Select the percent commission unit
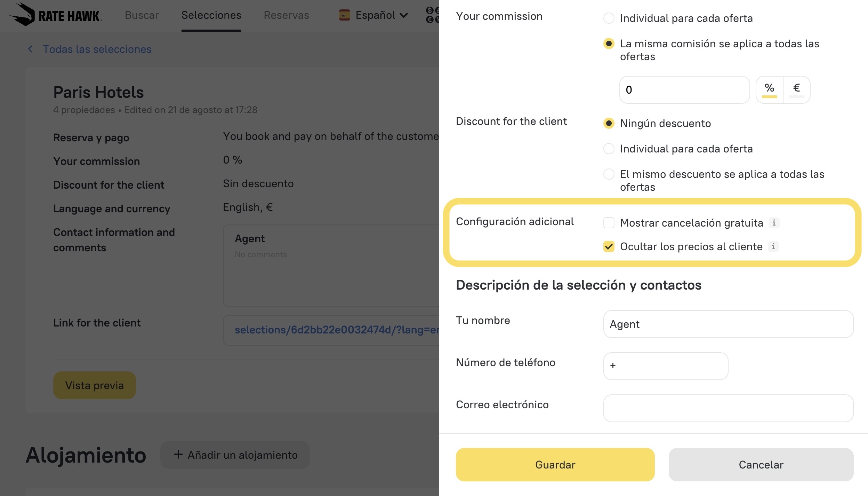This screenshot has height=496, width=868. click(x=769, y=89)
